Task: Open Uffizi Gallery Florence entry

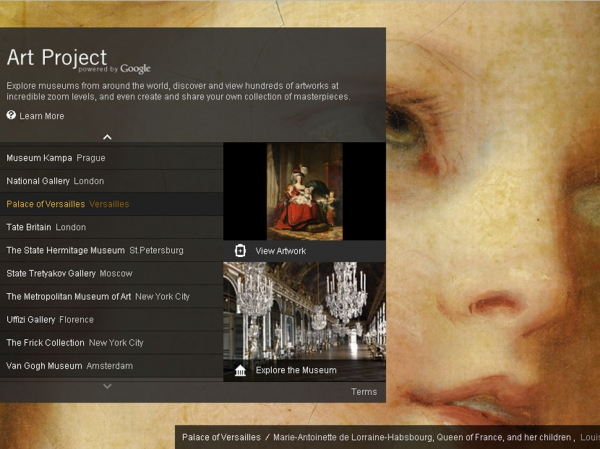Action: (50, 319)
